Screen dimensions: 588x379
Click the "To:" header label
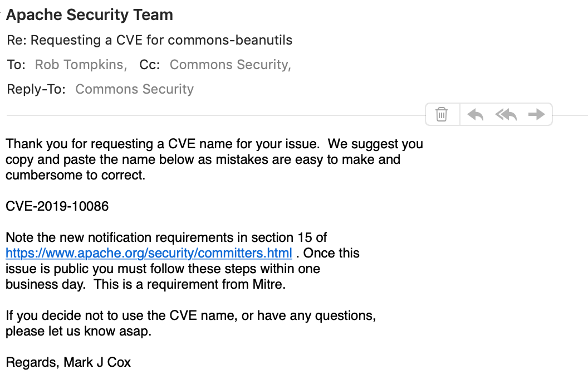[16, 65]
